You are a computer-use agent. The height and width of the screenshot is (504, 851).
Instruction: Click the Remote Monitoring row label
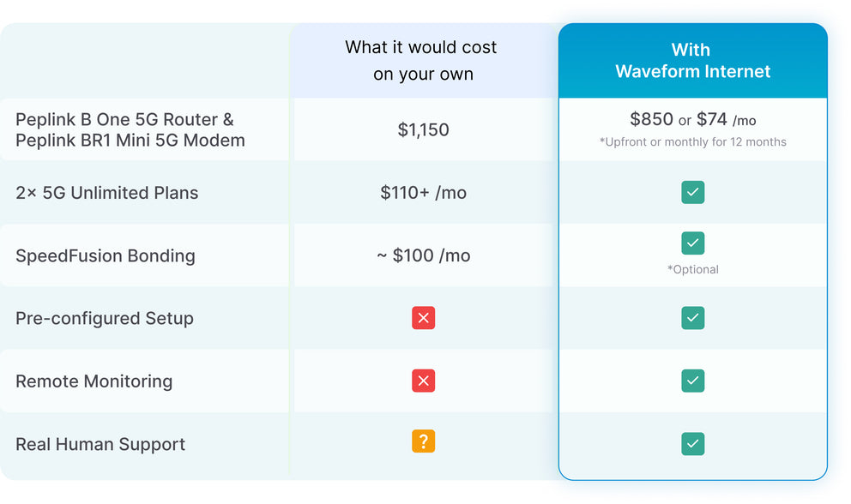point(94,381)
